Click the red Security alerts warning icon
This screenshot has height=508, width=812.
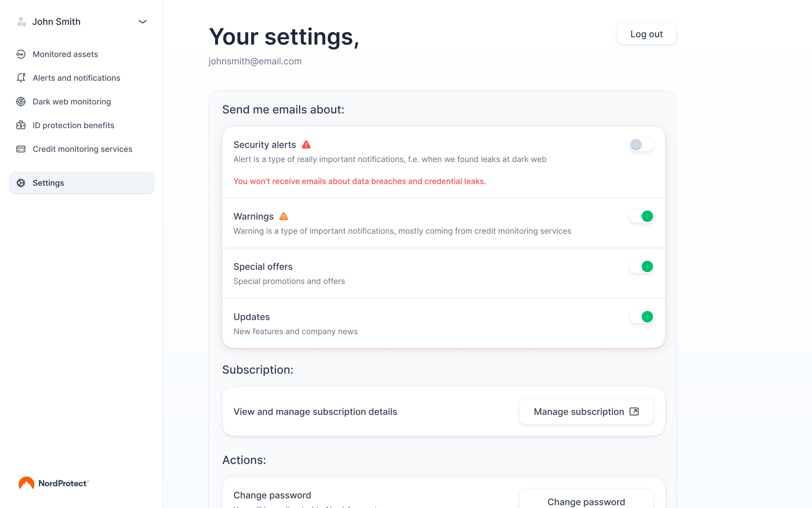click(306, 145)
